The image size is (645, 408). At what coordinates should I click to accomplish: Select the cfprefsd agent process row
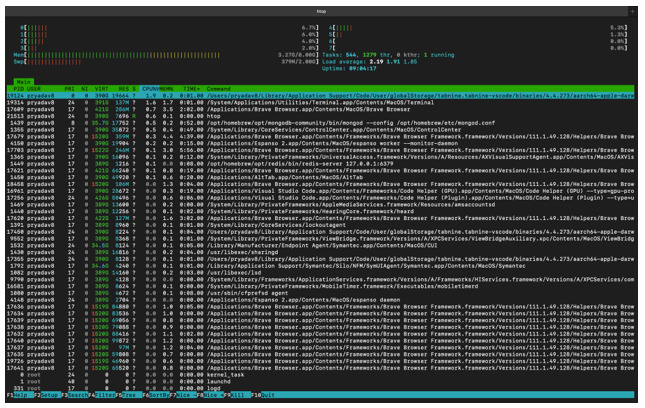click(320, 293)
